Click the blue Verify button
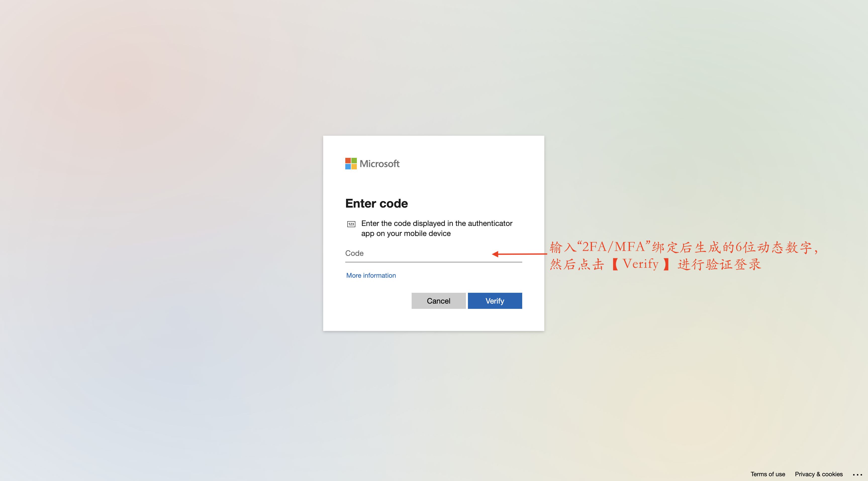Image resolution: width=868 pixels, height=481 pixels. point(495,301)
